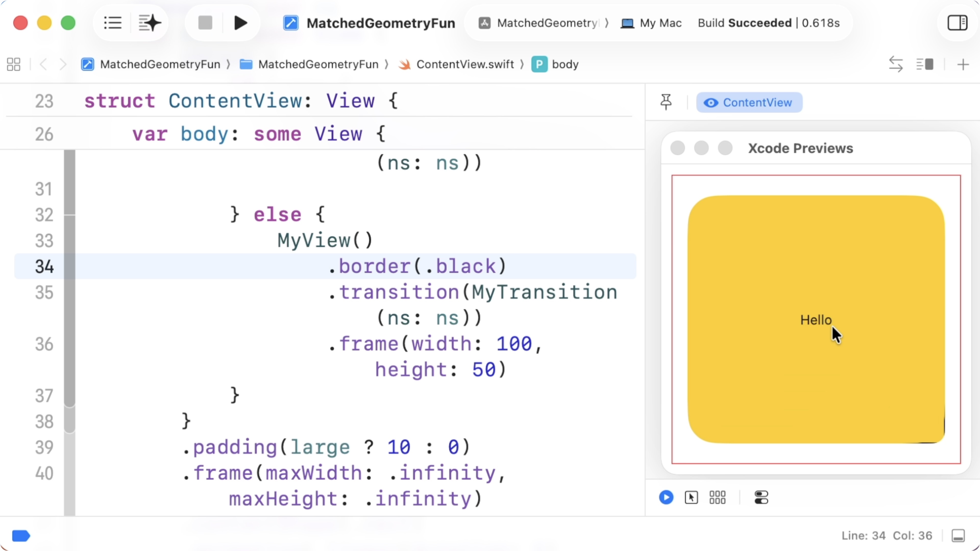Switch to selectable preview mode arrow icon
Screen dimensions: 980x551
pos(691,497)
